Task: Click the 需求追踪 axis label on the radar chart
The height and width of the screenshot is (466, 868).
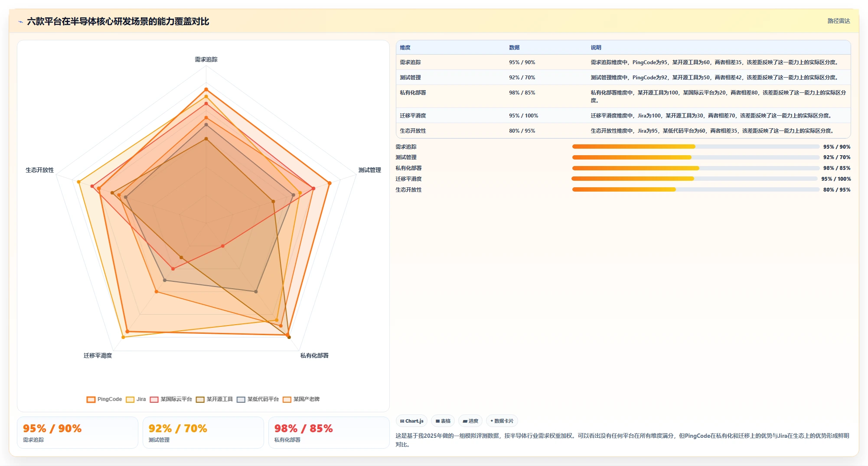Action: [x=206, y=59]
